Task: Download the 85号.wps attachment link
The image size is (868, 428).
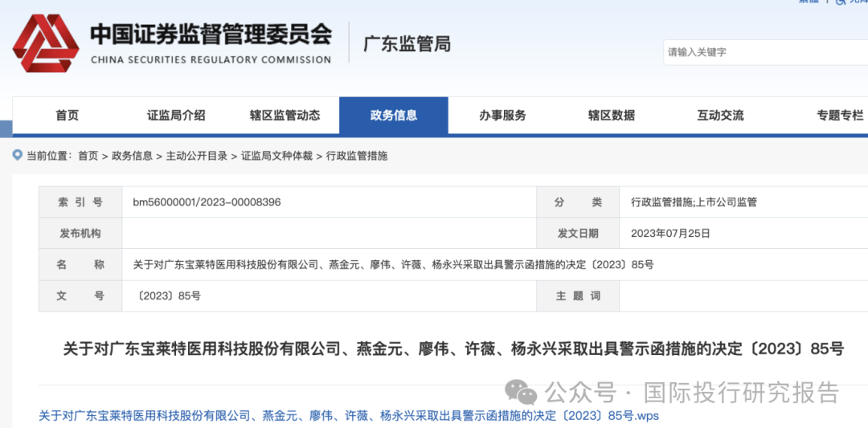Action: pos(349,415)
